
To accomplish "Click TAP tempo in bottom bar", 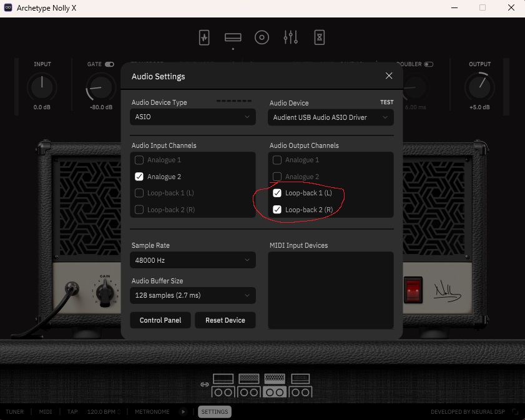I will 72,412.
